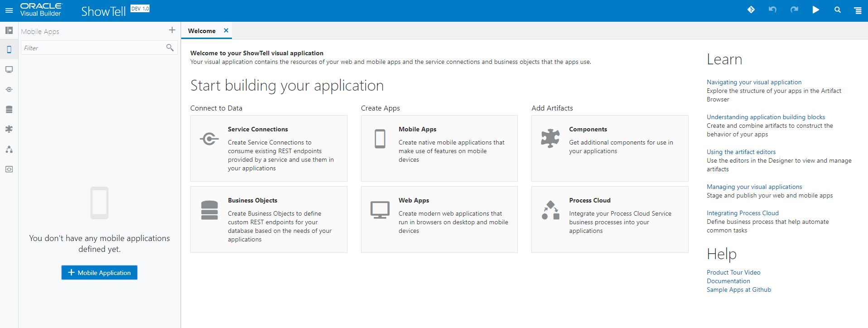Click the monitor icon in Web Apps card

click(380, 210)
